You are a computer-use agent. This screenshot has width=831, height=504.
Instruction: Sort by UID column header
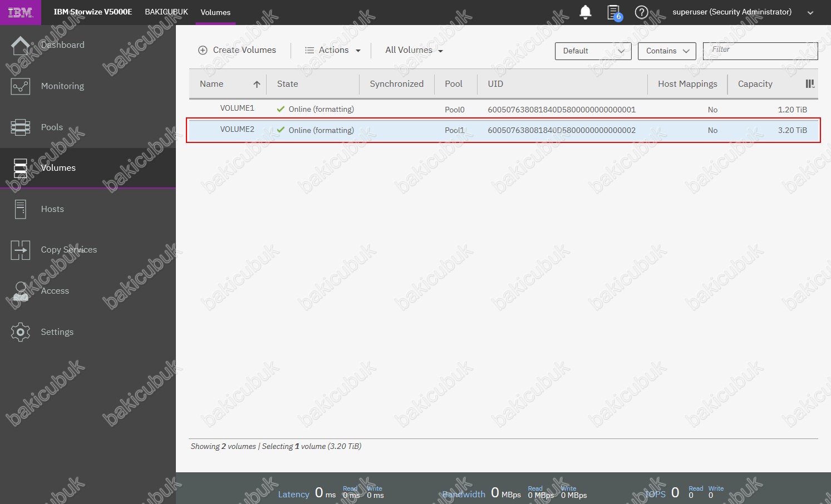495,84
